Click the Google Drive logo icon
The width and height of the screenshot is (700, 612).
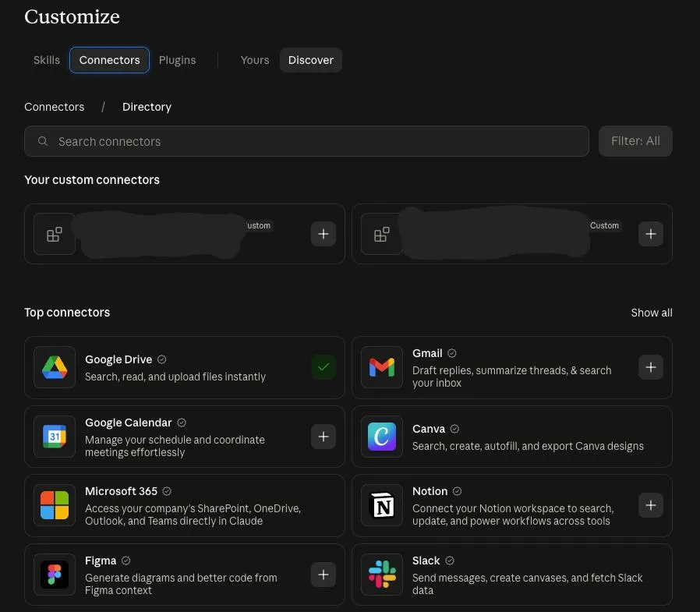55,367
